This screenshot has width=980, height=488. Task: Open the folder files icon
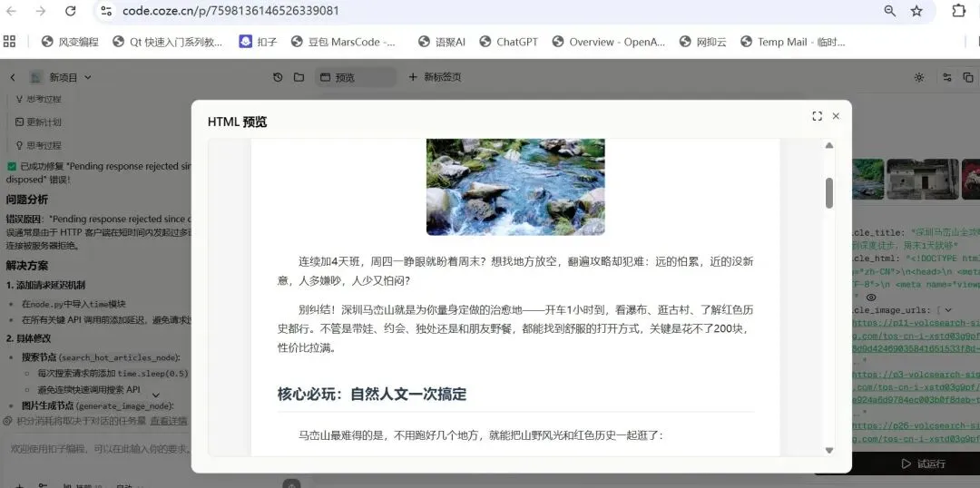click(299, 77)
